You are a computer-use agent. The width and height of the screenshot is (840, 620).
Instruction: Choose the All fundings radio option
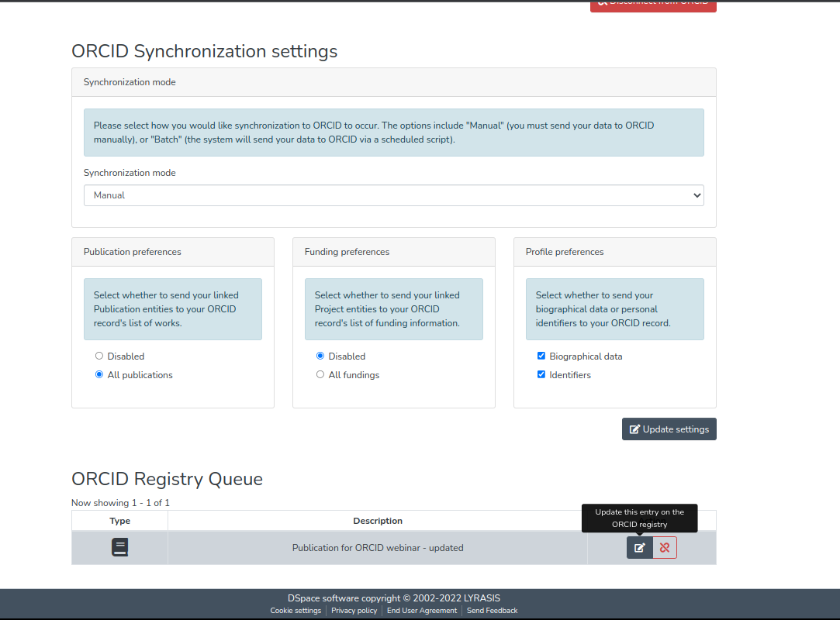click(x=320, y=375)
